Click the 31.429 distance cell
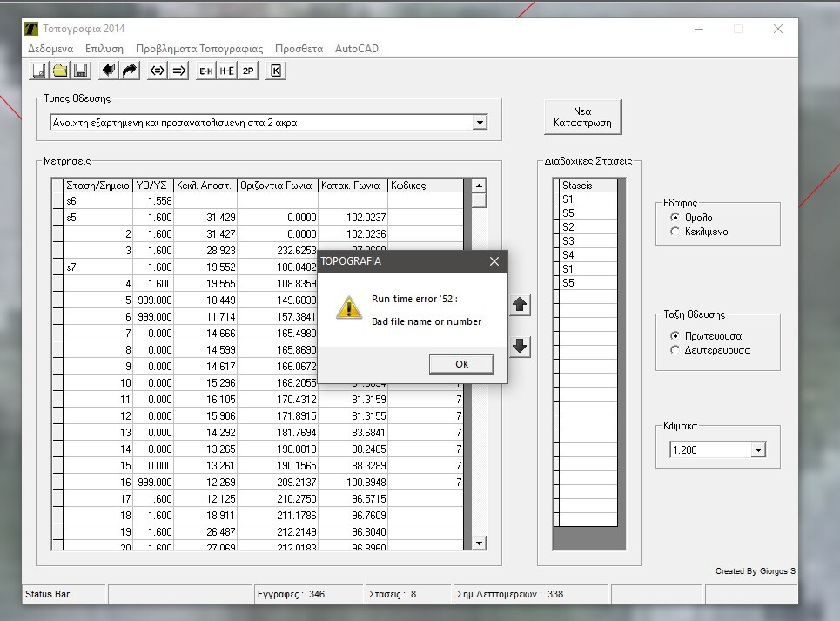 [205, 218]
